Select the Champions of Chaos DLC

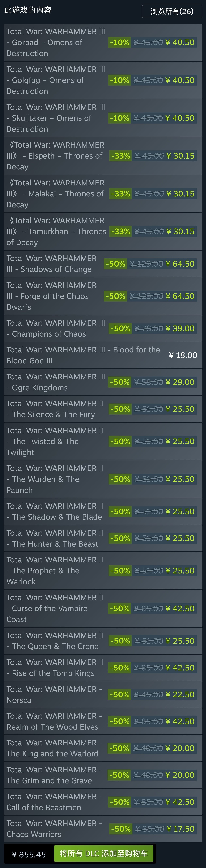tap(56, 329)
